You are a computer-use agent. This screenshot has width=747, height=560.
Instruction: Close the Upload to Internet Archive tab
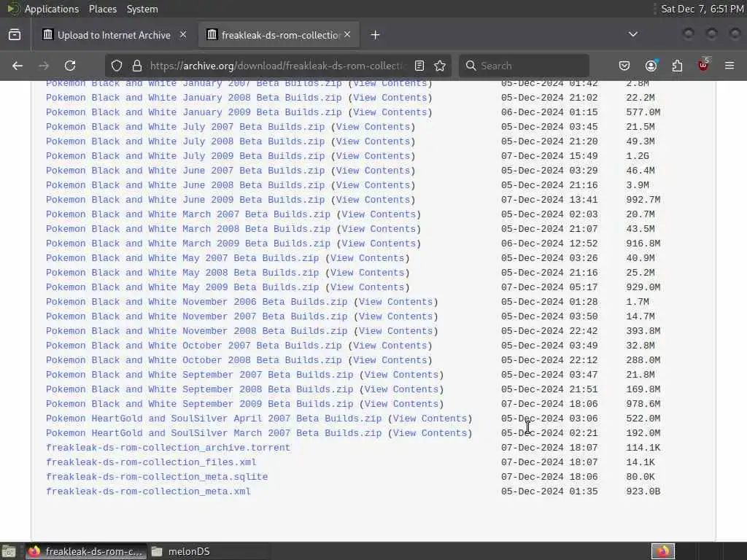coord(183,34)
